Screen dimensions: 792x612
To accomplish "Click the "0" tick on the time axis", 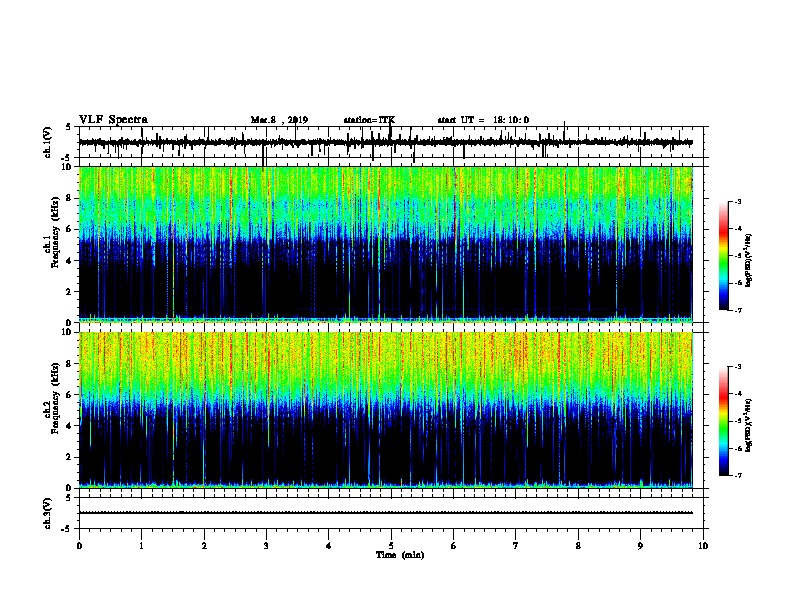I will pyautogui.click(x=79, y=546).
